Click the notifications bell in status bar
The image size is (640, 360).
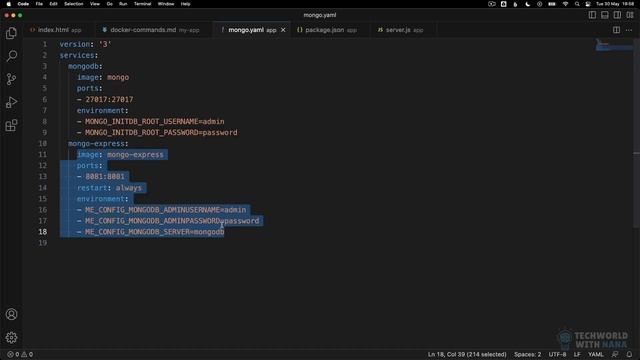click(x=629, y=354)
